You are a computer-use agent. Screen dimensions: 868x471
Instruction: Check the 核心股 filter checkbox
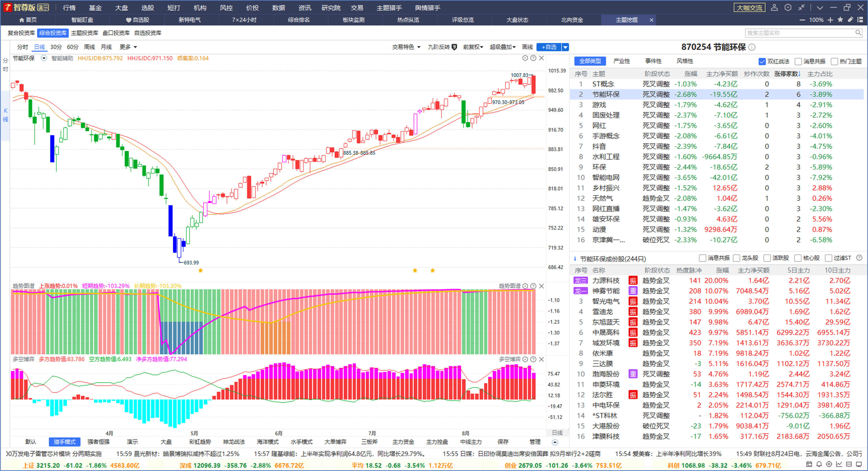click(798, 258)
